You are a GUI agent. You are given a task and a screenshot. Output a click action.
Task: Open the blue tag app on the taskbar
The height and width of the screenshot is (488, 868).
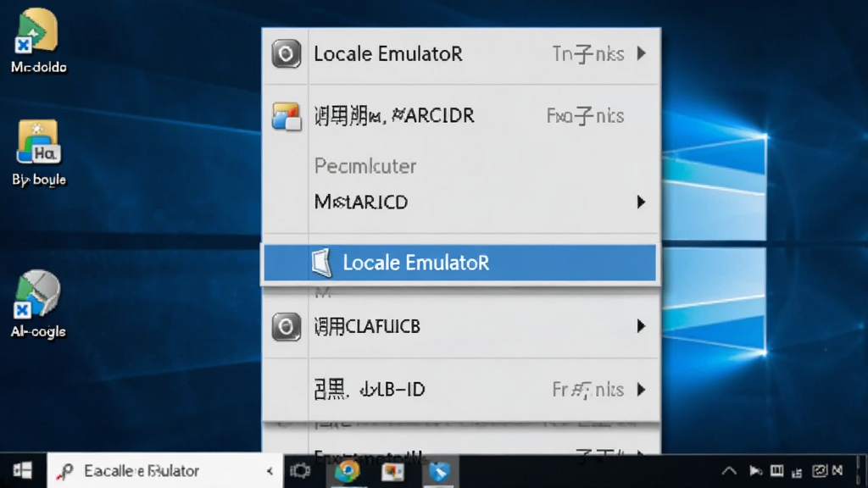click(x=440, y=471)
